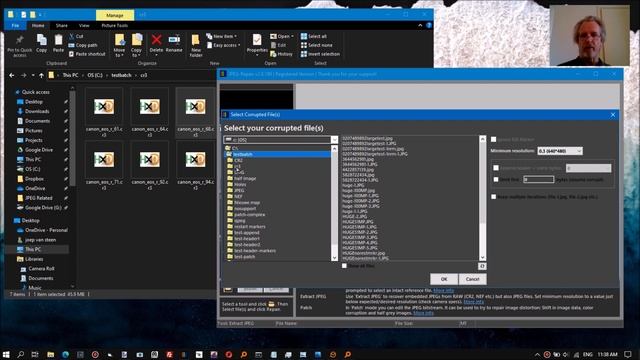Viewport: 640px width, 360px height.
Task: Click Pin to Quick access in Explorer ribbon
Action: (20, 45)
